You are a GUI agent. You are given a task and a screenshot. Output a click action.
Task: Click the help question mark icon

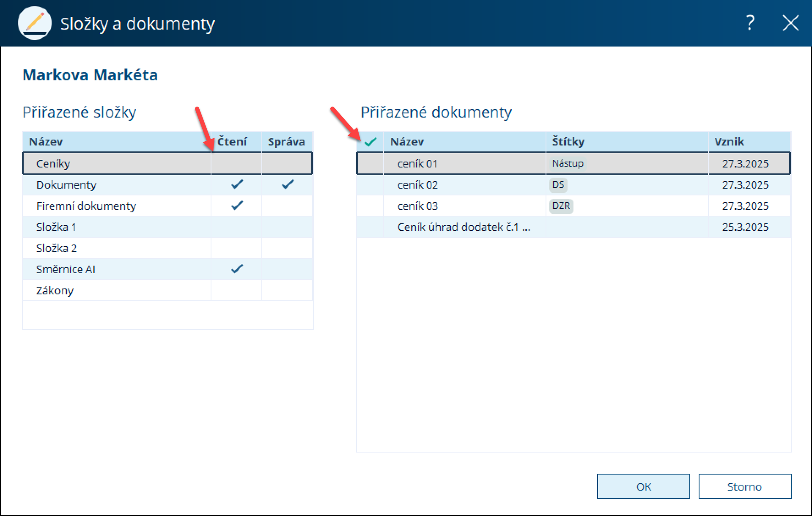pos(750,23)
